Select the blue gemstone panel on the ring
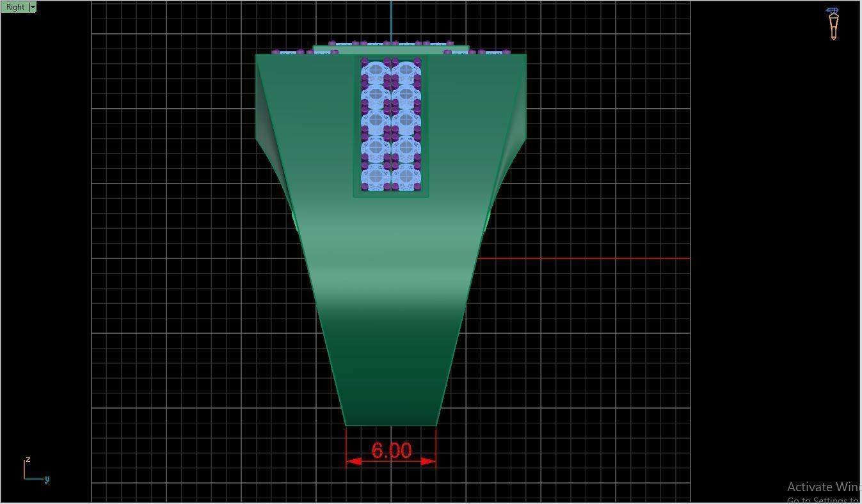Screen dimensions: 862x504 (x=391, y=125)
